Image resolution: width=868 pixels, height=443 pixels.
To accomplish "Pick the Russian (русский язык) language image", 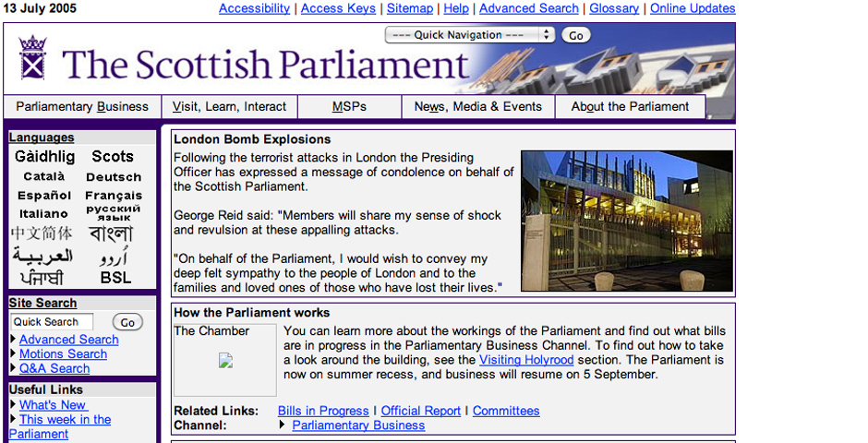I will point(114,213).
